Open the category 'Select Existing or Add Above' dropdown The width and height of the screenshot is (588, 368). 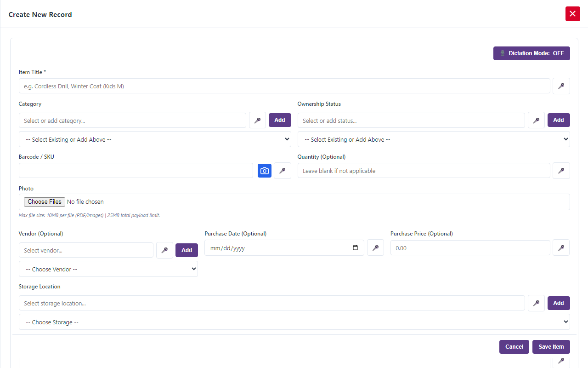(x=155, y=139)
